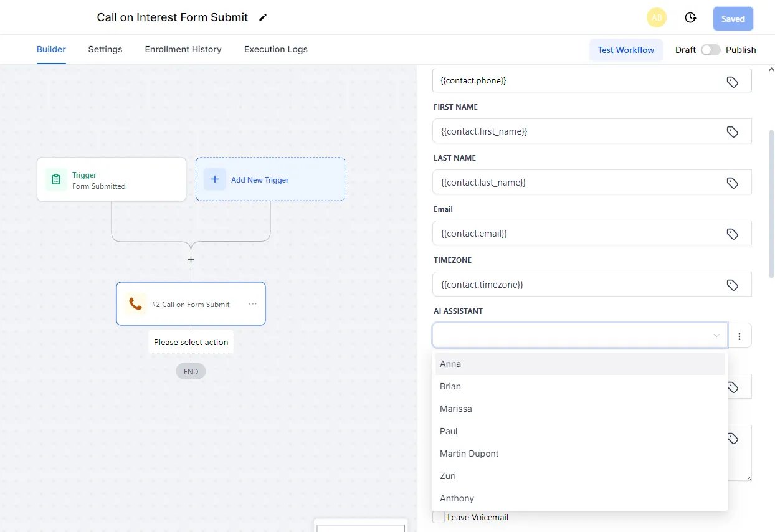Viewport: 775px width, 532px height.
Task: Click tag icon in Email field
Action: [733, 234]
